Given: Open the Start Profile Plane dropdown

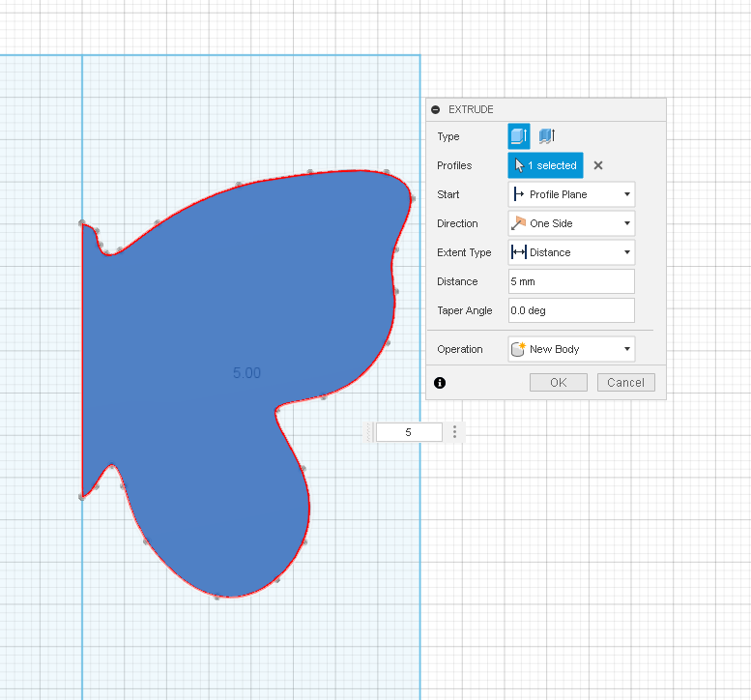Looking at the screenshot, I should click(571, 194).
